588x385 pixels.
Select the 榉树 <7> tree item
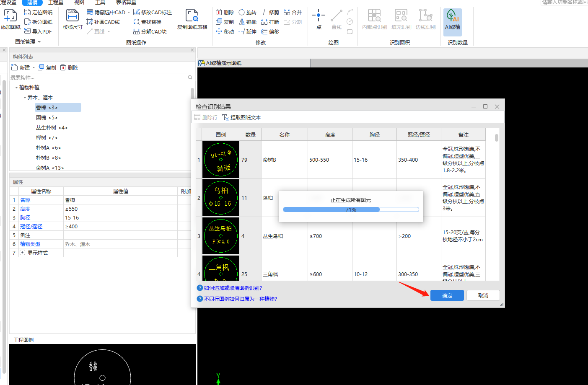47,138
